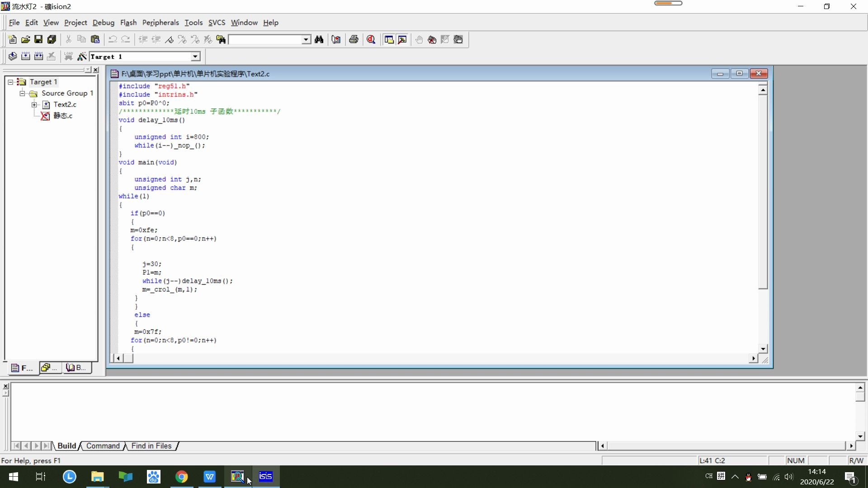Click the binoculars Find icon

point(319,40)
